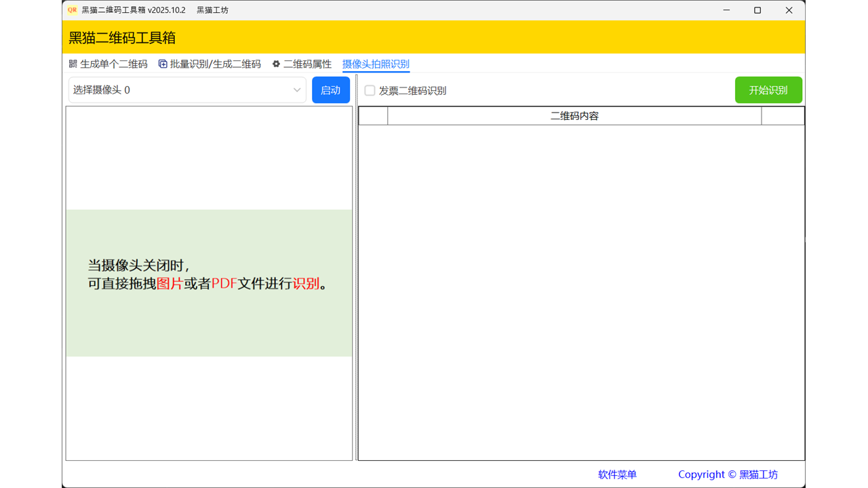The height and width of the screenshot is (488, 868).
Task: Open the 黑猫工坊 title bar menu
Action: pos(212,10)
